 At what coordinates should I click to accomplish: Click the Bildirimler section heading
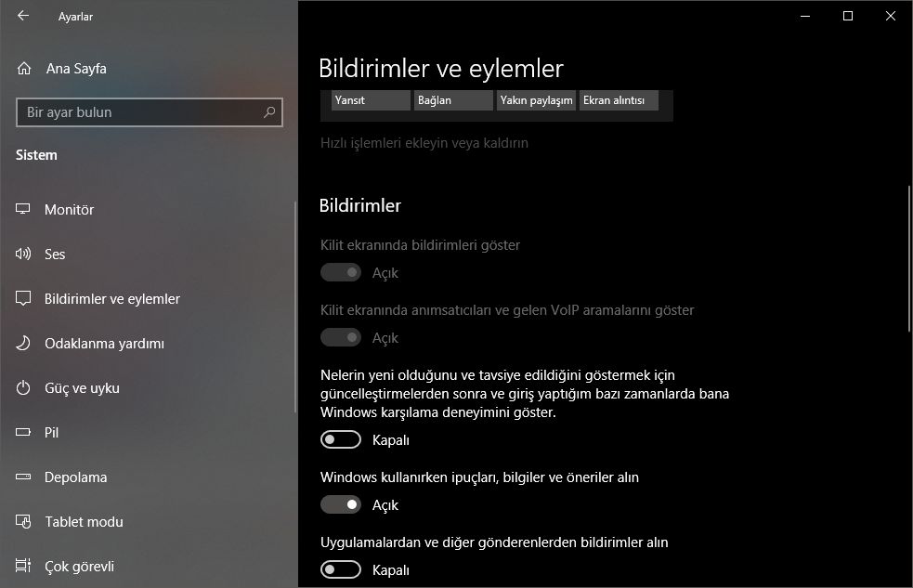[359, 205]
